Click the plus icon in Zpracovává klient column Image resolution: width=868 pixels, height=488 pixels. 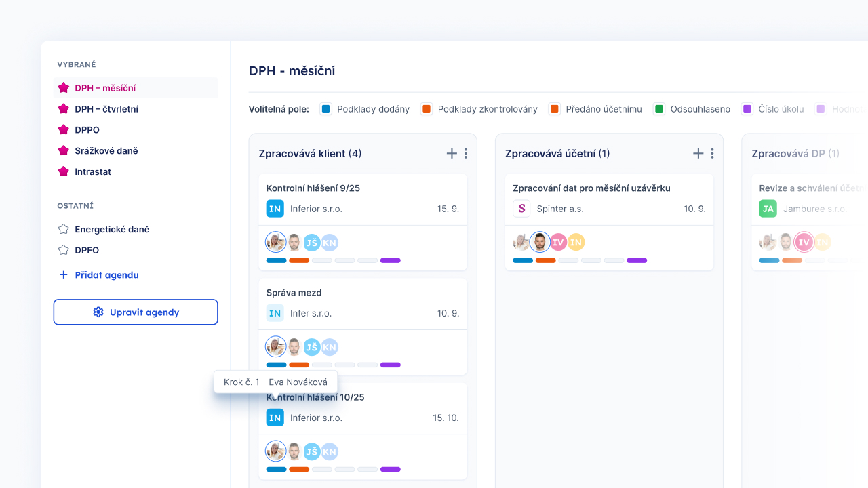[452, 154]
